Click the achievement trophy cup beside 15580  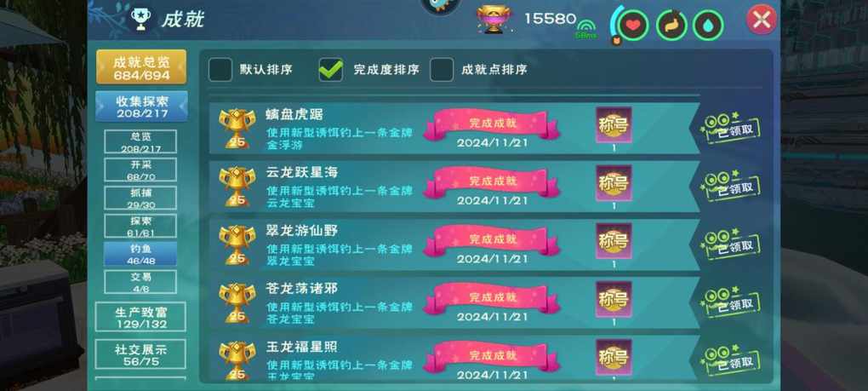(x=494, y=20)
